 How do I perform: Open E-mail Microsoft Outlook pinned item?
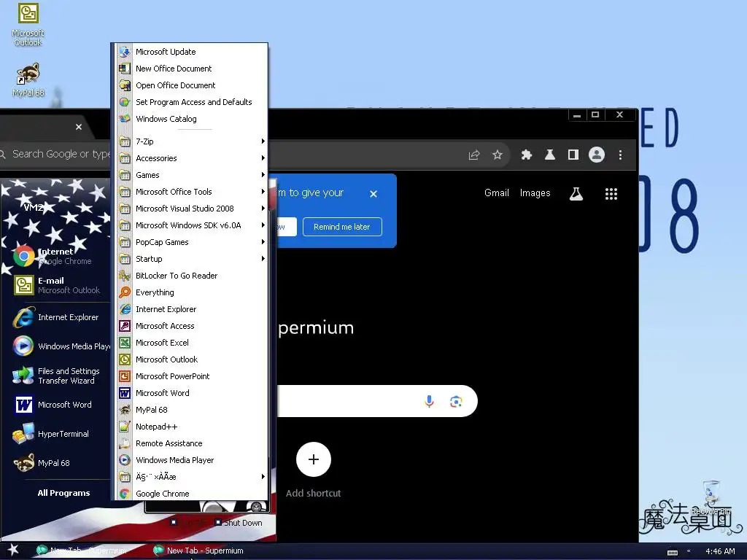(57, 285)
